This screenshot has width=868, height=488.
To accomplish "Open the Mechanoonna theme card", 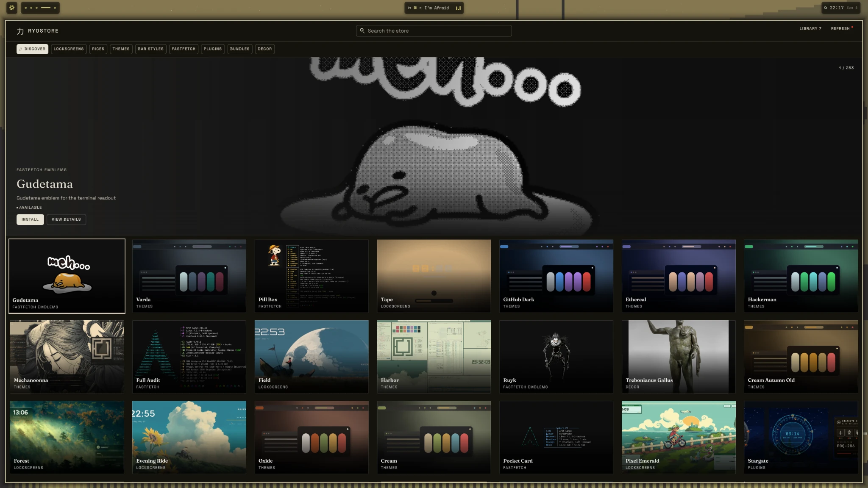I will pos(67,357).
